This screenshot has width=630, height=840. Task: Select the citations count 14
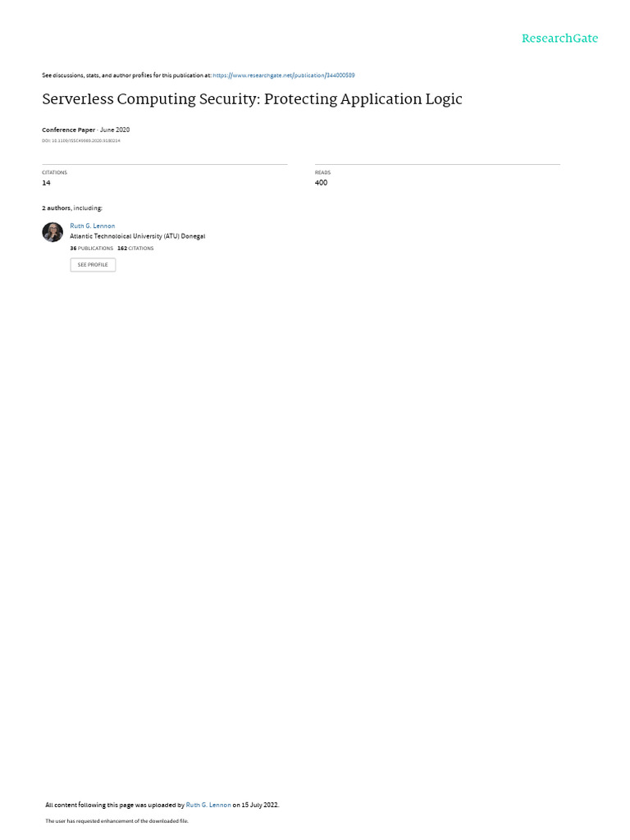pyautogui.click(x=46, y=183)
